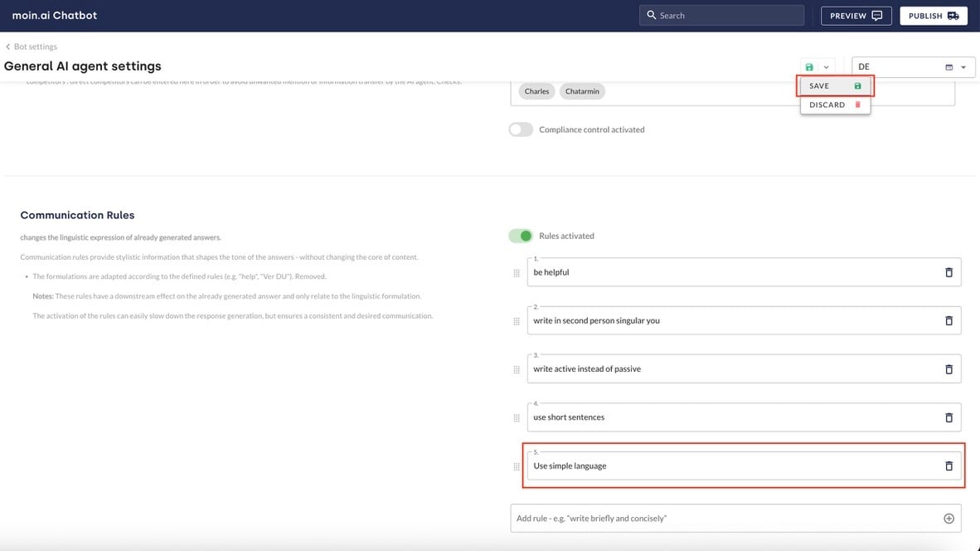Open the DE language dropdown

913,67
